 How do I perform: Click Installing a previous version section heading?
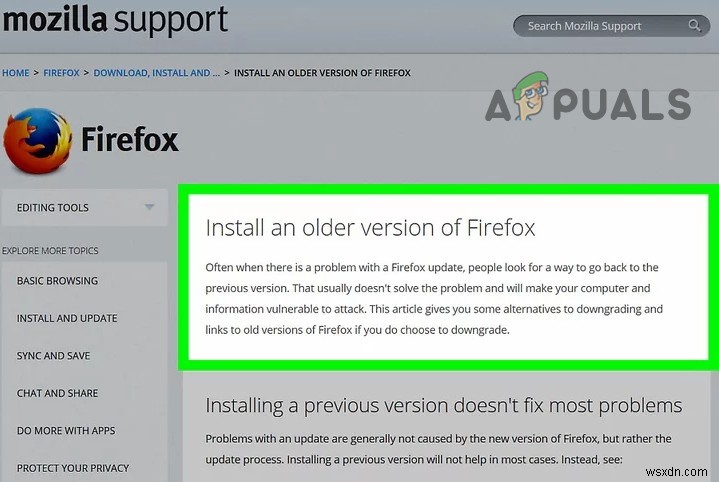(x=443, y=406)
